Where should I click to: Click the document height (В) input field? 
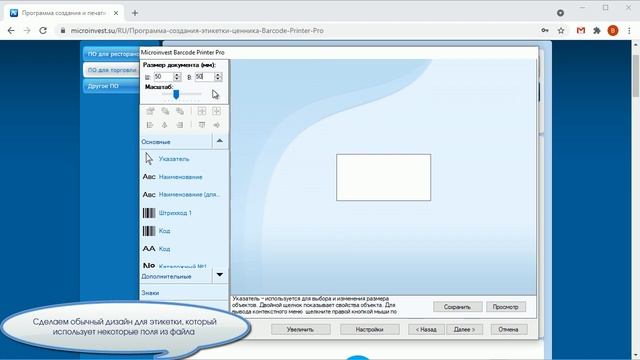coord(204,77)
